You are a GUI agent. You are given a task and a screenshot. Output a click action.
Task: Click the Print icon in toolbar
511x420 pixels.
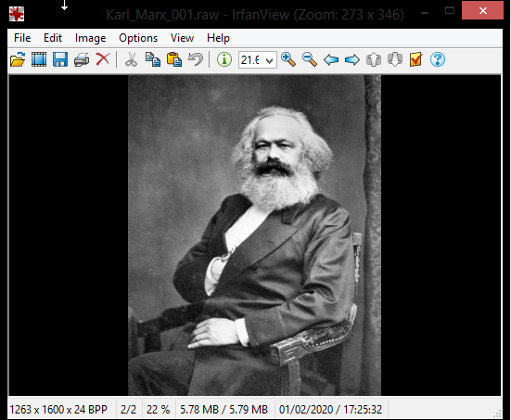(x=82, y=60)
